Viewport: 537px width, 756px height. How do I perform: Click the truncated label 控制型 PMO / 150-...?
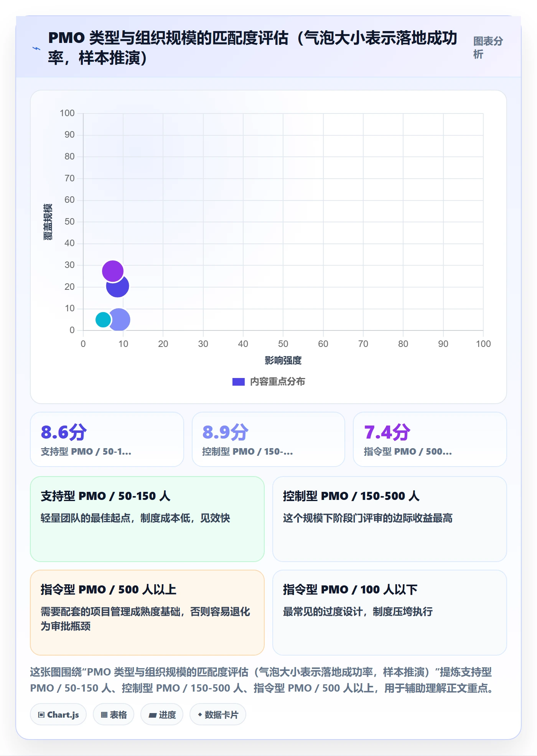tap(247, 452)
